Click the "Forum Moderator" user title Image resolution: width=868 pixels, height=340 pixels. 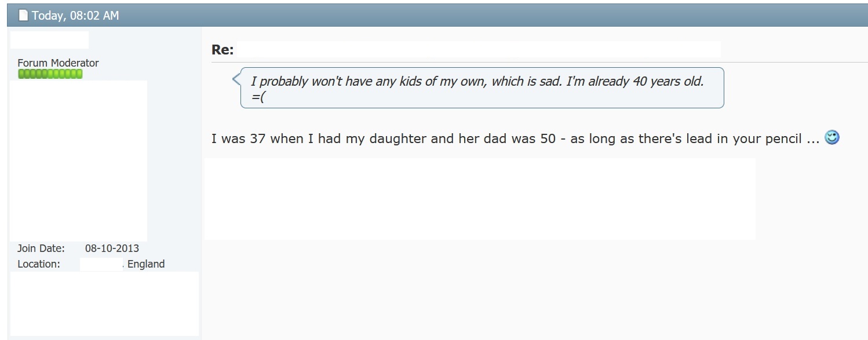(x=58, y=63)
